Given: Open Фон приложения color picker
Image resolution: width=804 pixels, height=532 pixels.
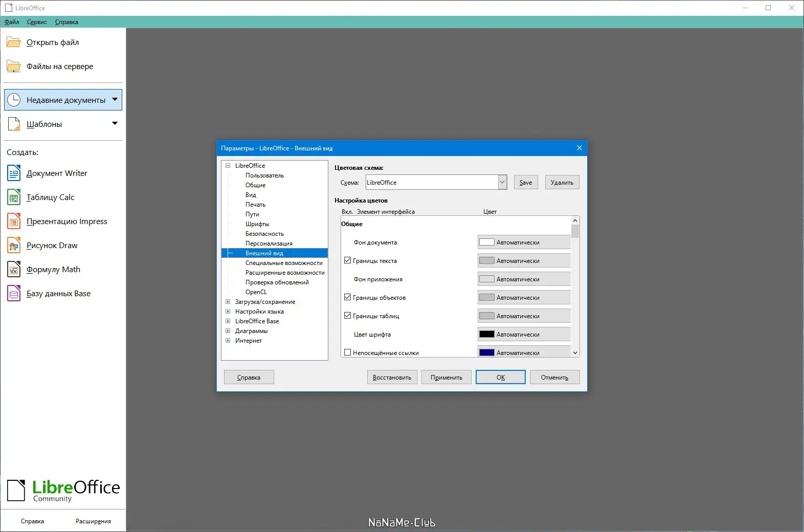Looking at the screenshot, I should pos(524,279).
